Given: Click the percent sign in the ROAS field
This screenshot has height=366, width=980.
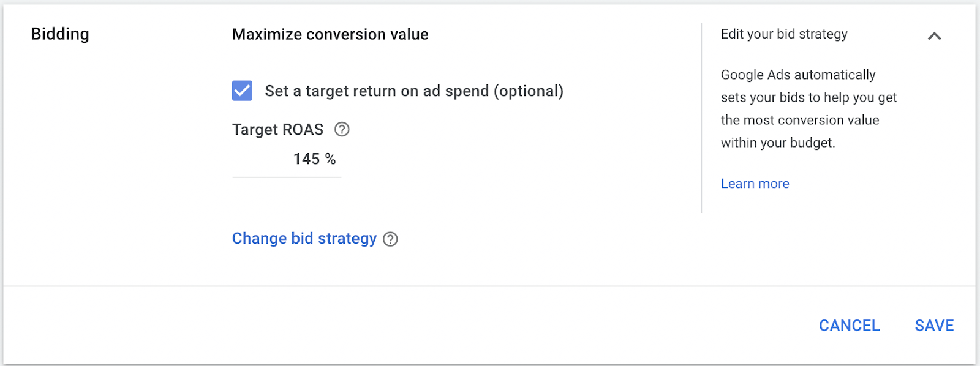Looking at the screenshot, I should (330, 159).
